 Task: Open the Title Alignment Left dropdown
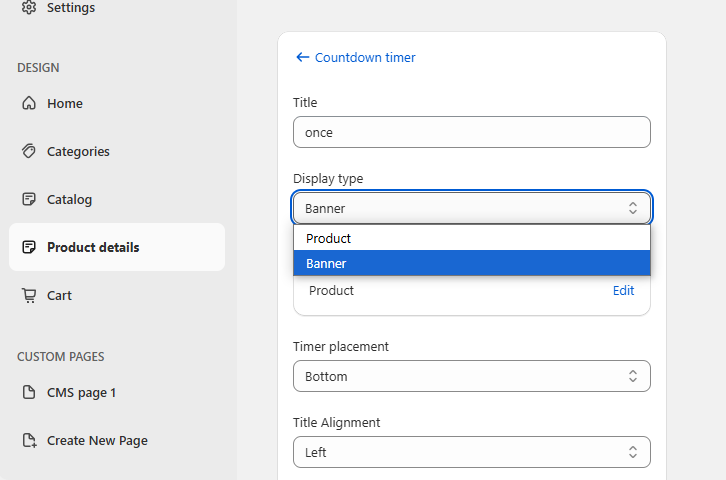(472, 452)
